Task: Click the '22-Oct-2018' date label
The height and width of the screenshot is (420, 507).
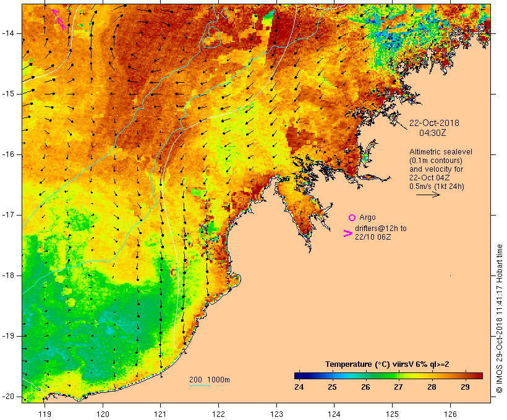Action: point(434,123)
